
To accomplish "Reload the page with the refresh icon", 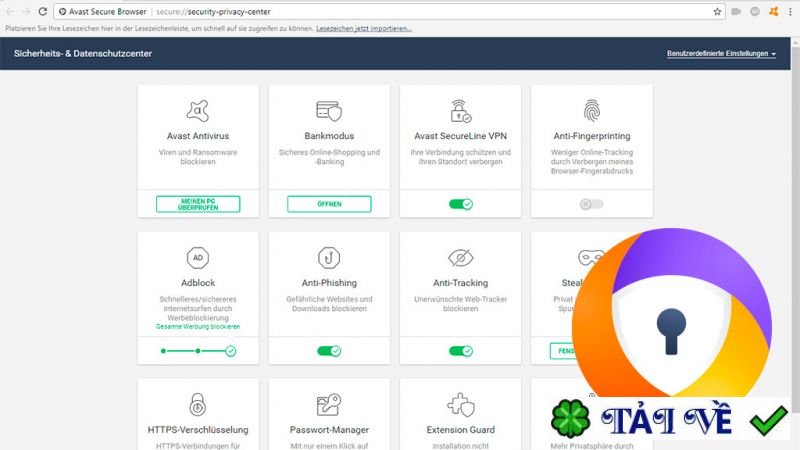I will click(43, 11).
